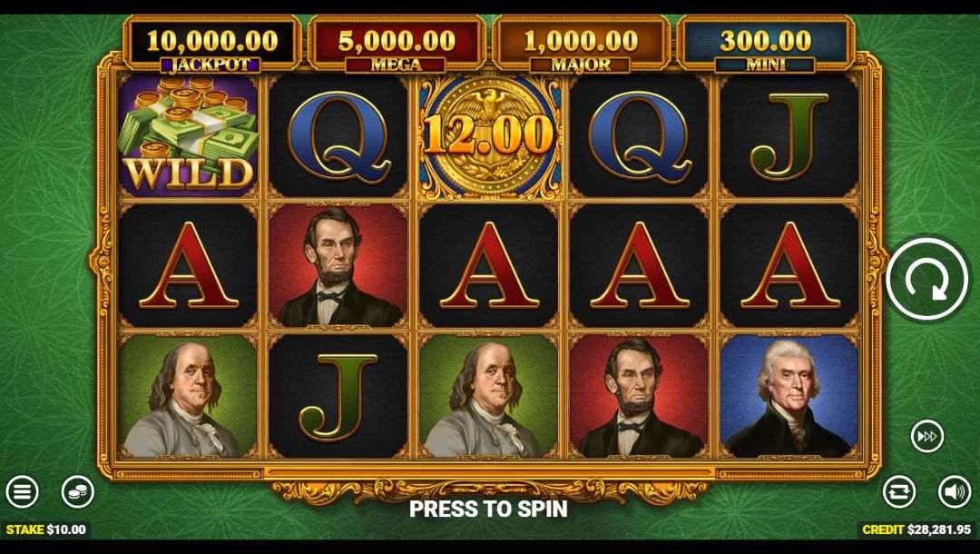Image resolution: width=980 pixels, height=554 pixels.
Task: Open the hamburger menu icon
Action: pyautogui.click(x=22, y=491)
